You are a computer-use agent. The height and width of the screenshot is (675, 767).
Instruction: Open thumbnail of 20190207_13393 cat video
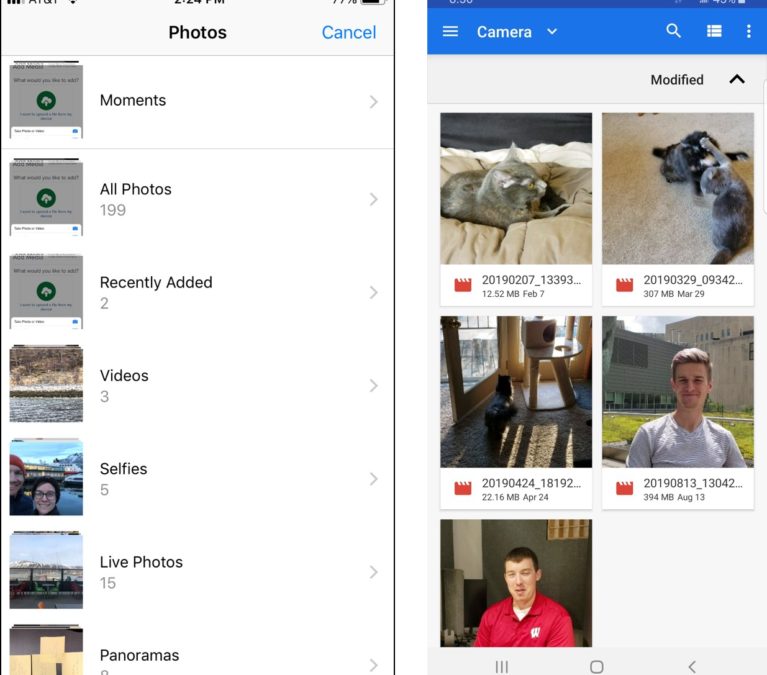click(x=516, y=188)
